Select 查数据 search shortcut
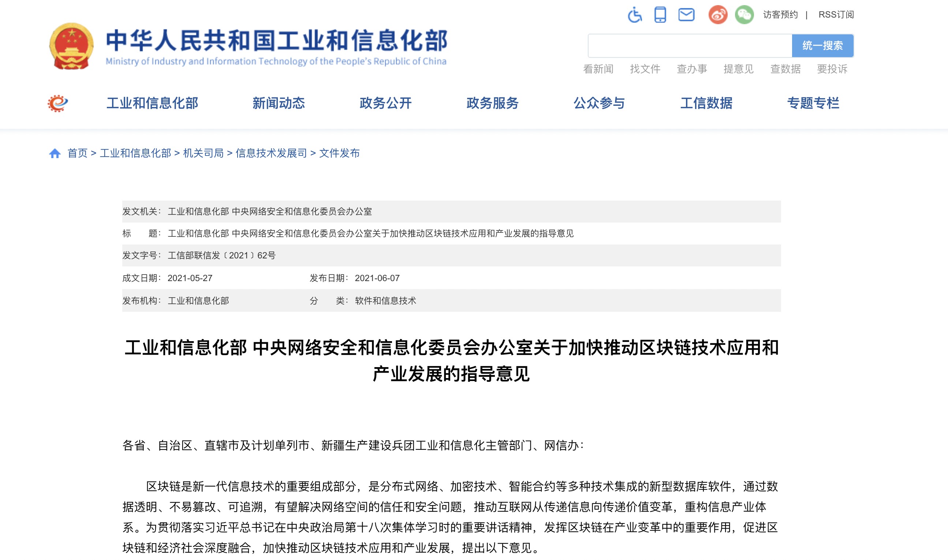This screenshot has height=560, width=948. pos(785,69)
